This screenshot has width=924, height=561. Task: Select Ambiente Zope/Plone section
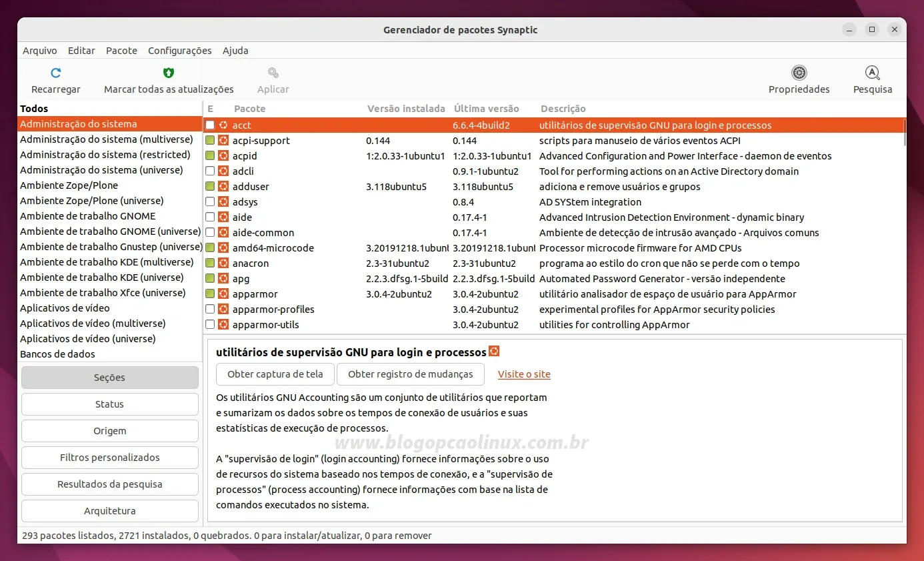(x=110, y=185)
